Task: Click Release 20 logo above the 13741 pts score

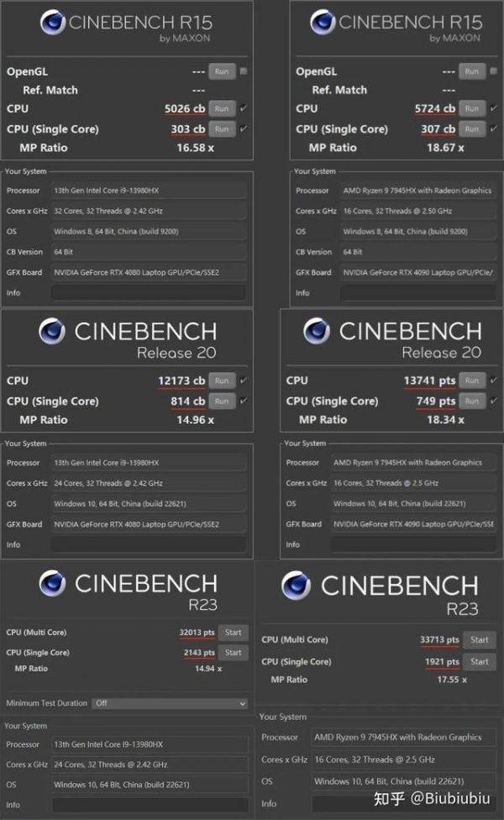Action: (x=318, y=332)
